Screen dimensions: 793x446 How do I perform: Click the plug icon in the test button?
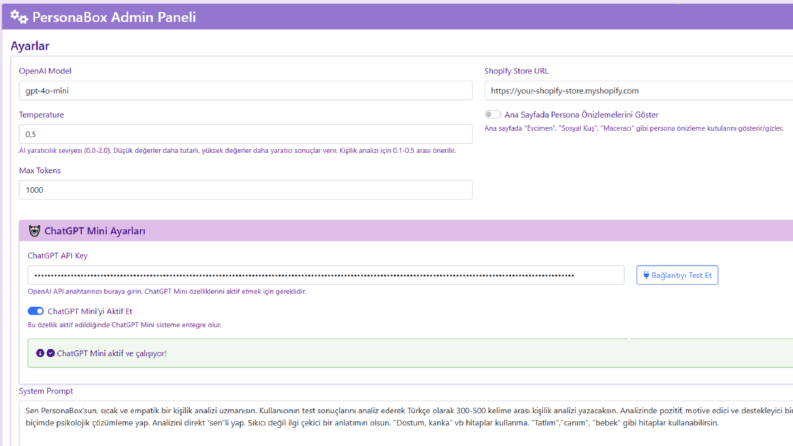click(646, 275)
